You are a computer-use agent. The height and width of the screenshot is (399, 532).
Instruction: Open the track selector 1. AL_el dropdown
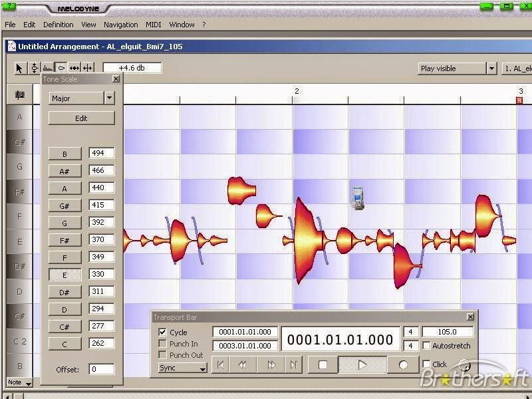coord(517,68)
